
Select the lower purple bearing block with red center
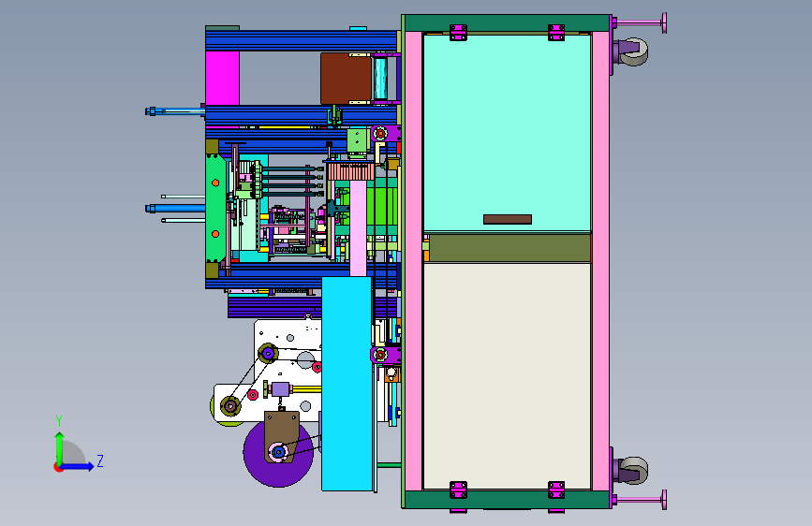(385, 355)
